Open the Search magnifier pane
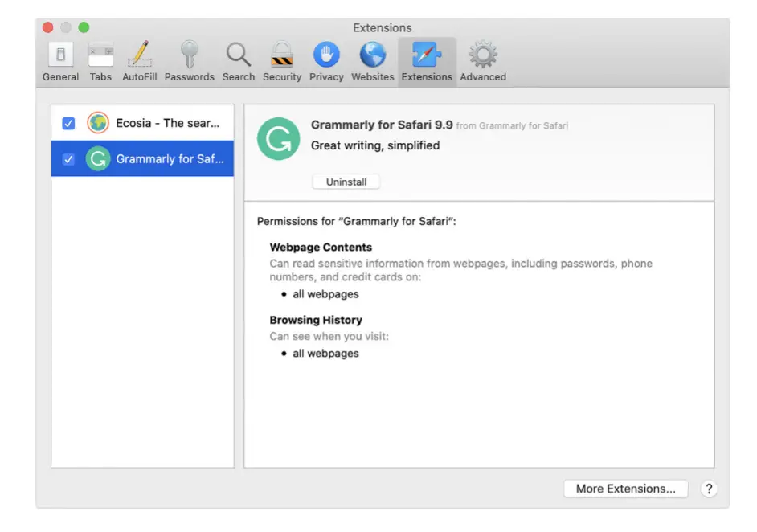This screenshot has height=532, width=757. (239, 62)
